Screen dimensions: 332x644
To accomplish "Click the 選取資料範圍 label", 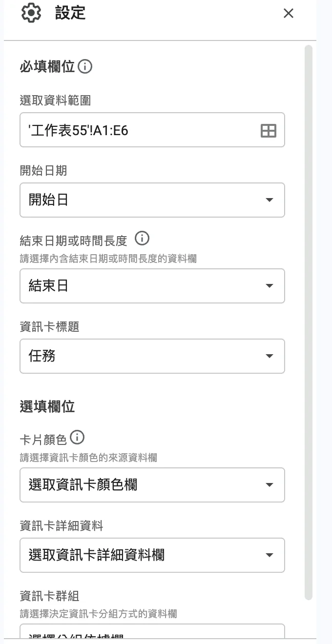I will (x=55, y=101).
